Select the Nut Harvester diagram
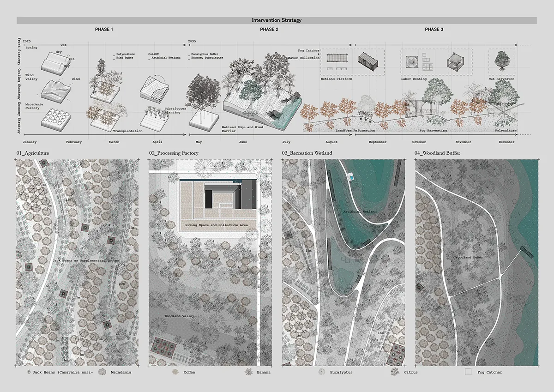This screenshot has height=392, width=554. pyautogui.click(x=502, y=62)
